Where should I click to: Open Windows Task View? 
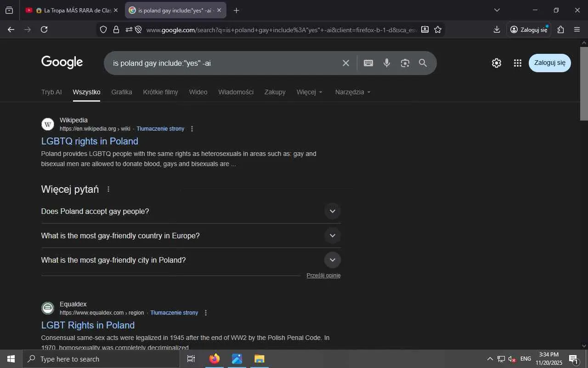tap(191, 359)
